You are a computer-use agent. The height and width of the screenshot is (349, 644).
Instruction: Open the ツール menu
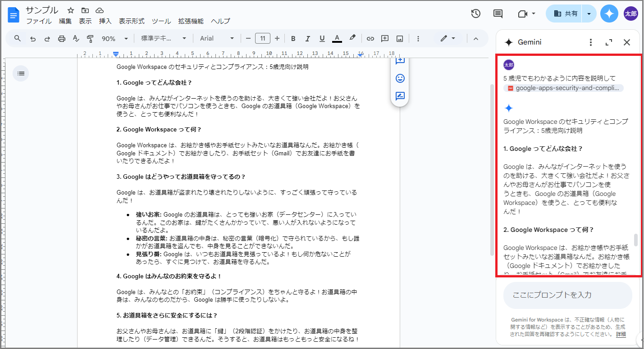161,21
